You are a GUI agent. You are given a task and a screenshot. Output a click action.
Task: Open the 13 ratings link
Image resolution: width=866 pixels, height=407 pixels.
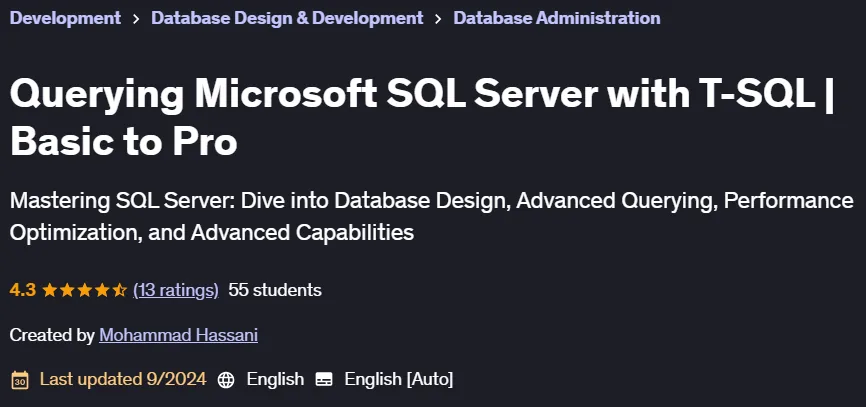point(176,290)
